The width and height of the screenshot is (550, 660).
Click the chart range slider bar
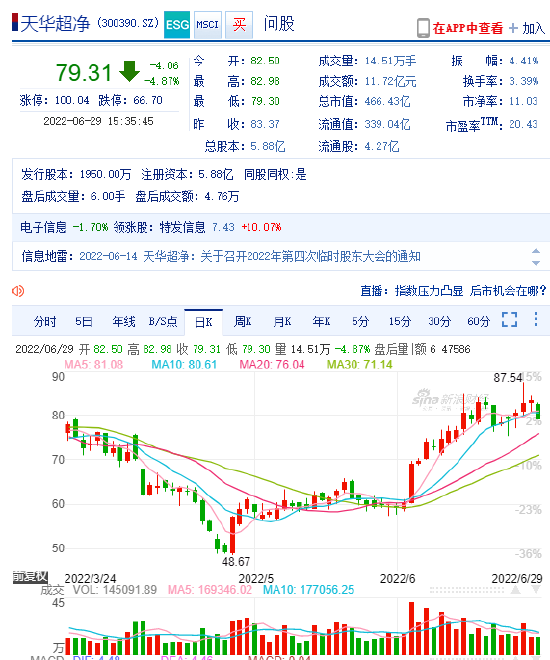coord(467,590)
